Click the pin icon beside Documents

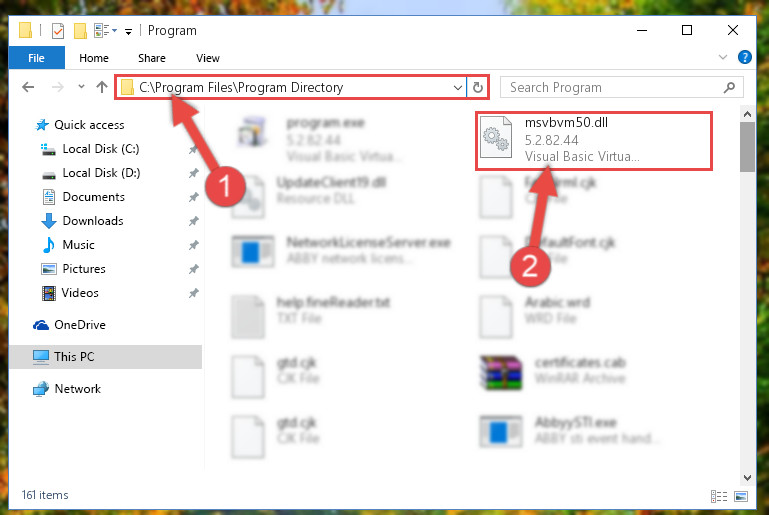click(x=194, y=197)
